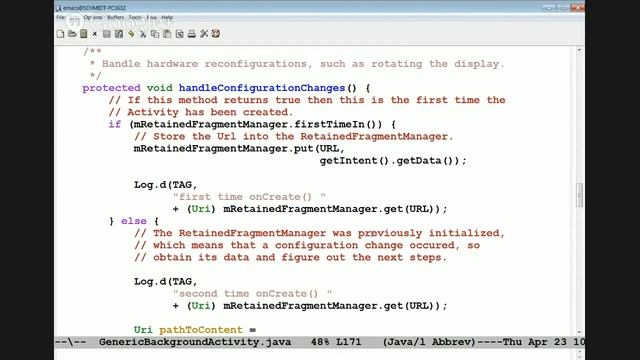This screenshot has width=640, height=360.
Task: Click the Save buffer disk icon
Action: coord(107,34)
